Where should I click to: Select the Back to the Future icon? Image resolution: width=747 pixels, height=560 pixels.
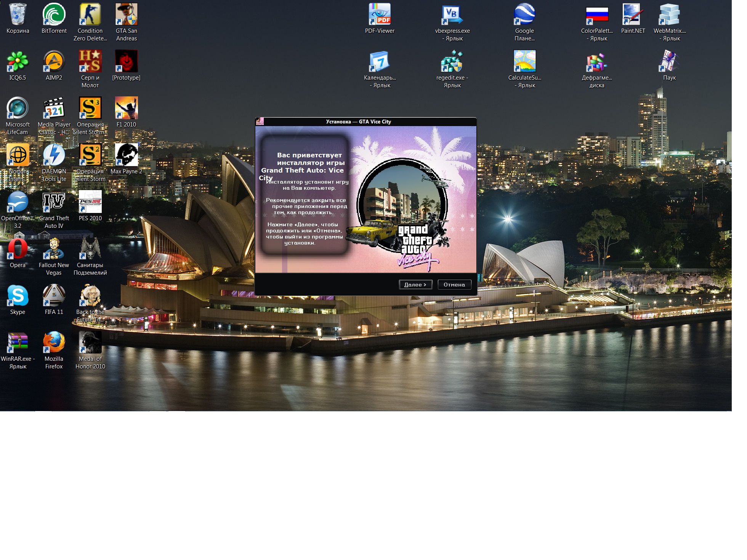tap(90, 296)
